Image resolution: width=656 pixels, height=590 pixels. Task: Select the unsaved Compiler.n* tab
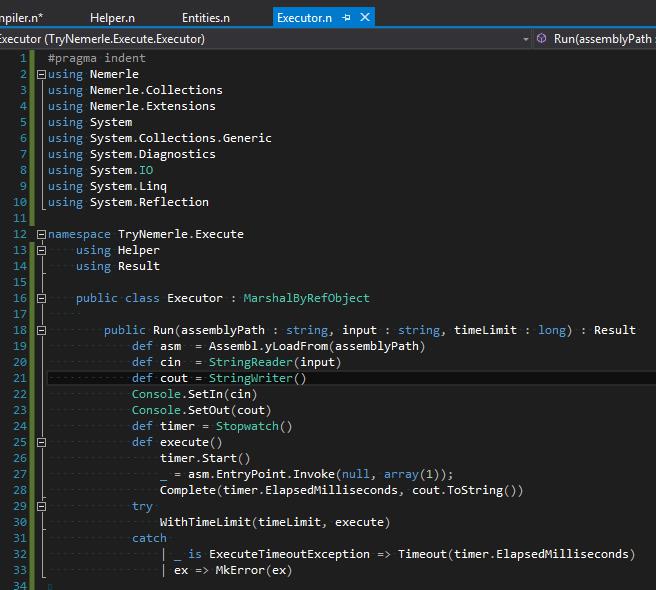coord(20,18)
